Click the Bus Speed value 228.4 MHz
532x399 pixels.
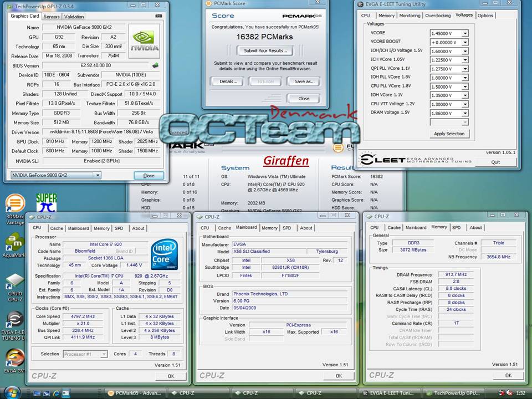pos(83,330)
